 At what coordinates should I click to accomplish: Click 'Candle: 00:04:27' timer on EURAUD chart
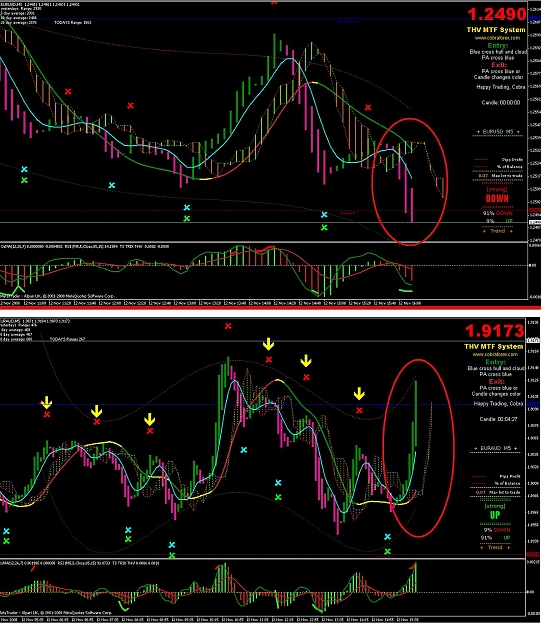tap(498, 419)
